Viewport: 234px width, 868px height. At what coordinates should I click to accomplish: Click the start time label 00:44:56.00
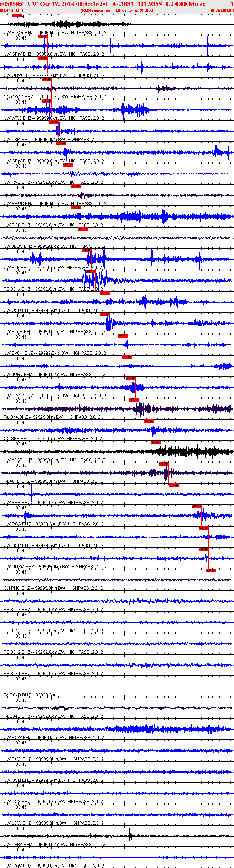[x=11, y=11]
